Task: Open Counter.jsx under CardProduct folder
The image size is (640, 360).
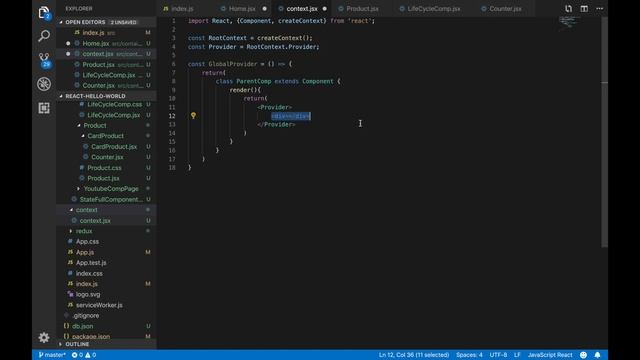Action: point(106,157)
